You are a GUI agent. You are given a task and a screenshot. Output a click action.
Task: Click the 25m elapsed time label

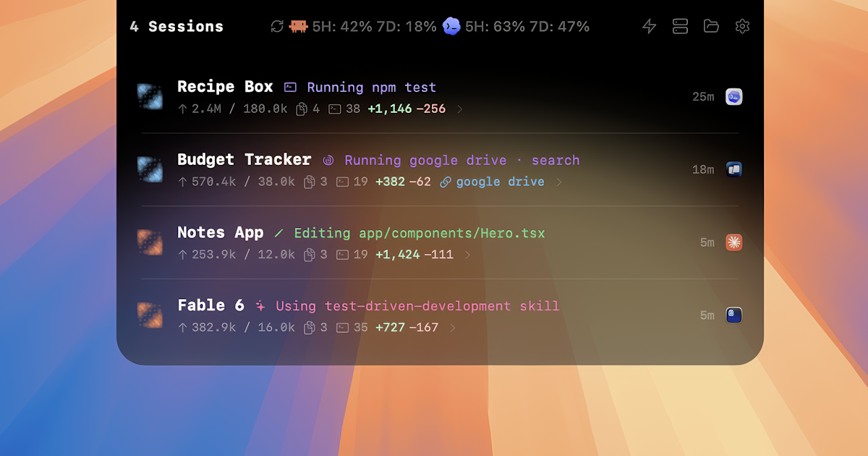[703, 97]
